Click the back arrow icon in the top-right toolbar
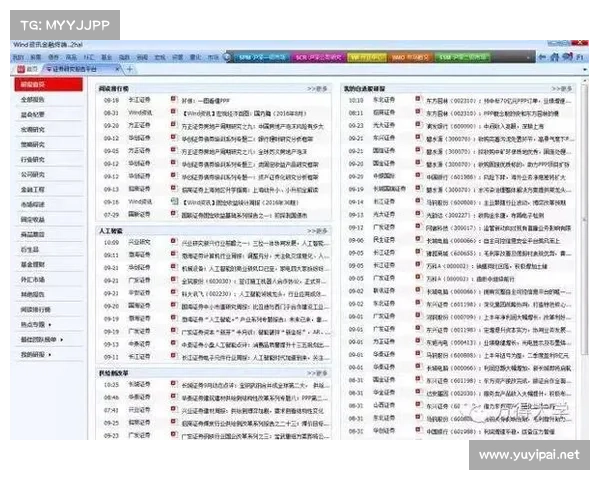This screenshot has width=600, height=480. point(542,57)
